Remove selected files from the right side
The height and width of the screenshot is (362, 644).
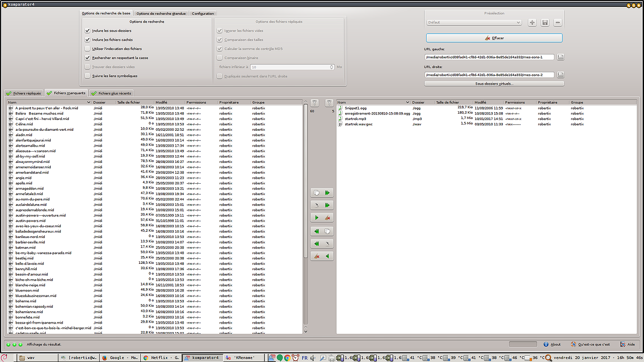[x=322, y=257]
